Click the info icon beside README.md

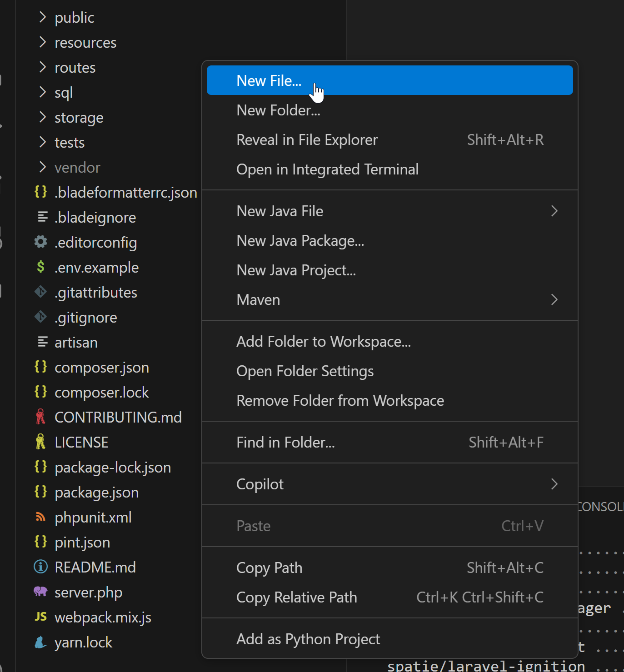41,567
